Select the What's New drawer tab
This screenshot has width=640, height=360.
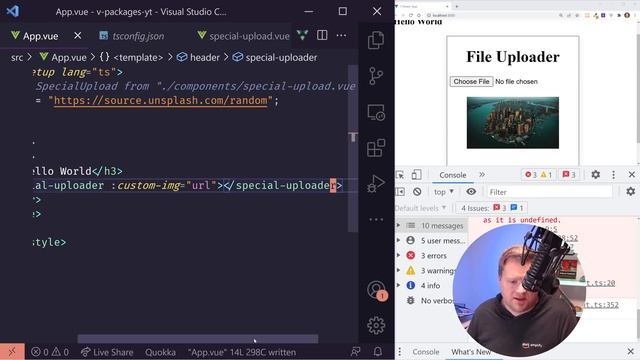click(x=471, y=352)
